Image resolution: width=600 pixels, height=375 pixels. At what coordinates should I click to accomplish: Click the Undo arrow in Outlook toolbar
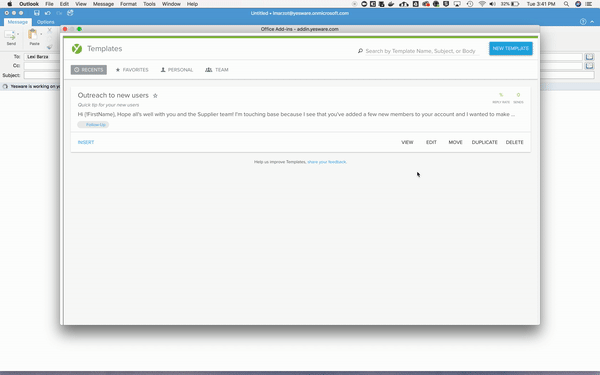(x=48, y=13)
